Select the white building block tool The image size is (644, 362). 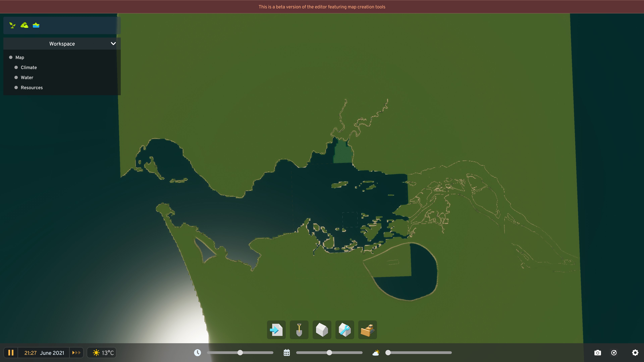point(322,330)
